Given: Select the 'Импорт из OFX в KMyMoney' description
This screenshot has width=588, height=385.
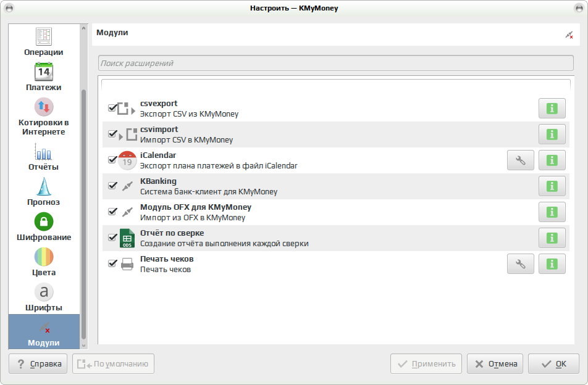Looking at the screenshot, I should pyautogui.click(x=193, y=218).
